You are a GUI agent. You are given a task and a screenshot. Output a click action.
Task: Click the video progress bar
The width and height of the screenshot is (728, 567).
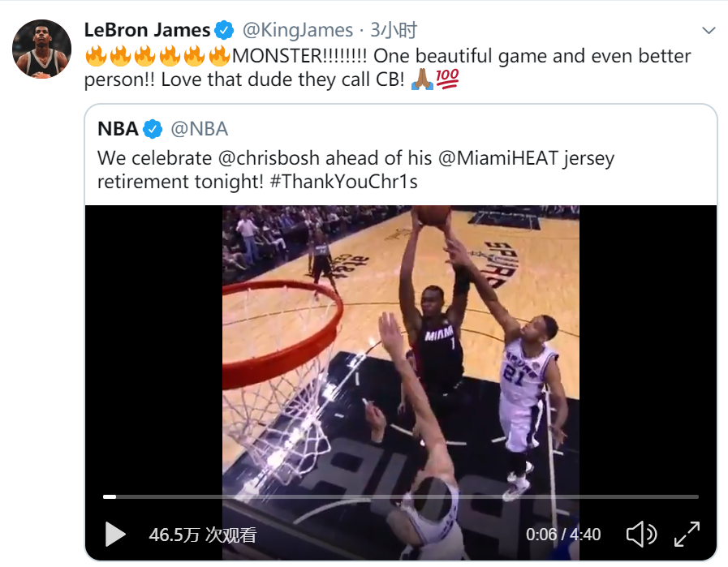click(400, 496)
